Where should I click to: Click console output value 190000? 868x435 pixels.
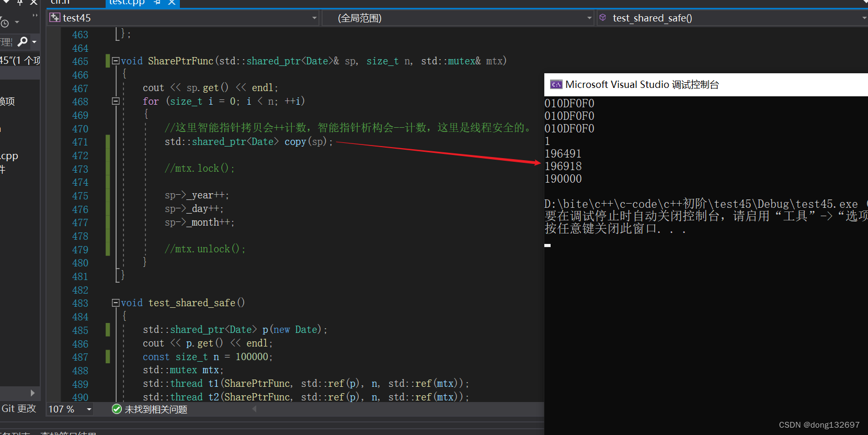pos(563,179)
